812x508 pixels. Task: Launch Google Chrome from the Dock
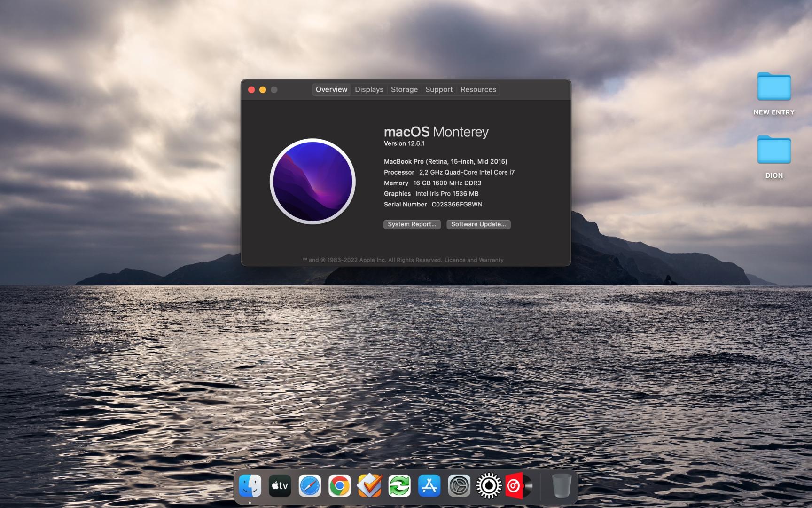(x=339, y=486)
